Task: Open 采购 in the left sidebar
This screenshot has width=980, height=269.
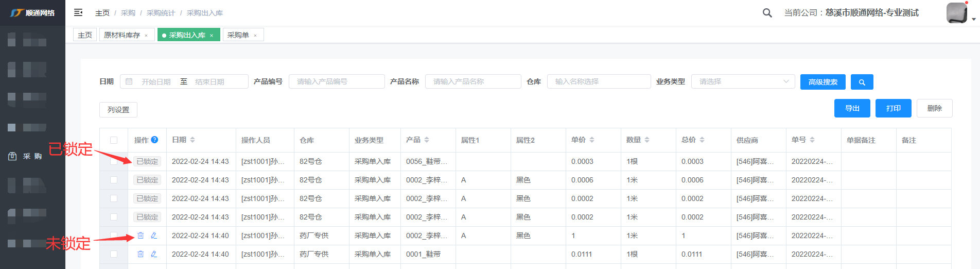Action: click(32, 156)
